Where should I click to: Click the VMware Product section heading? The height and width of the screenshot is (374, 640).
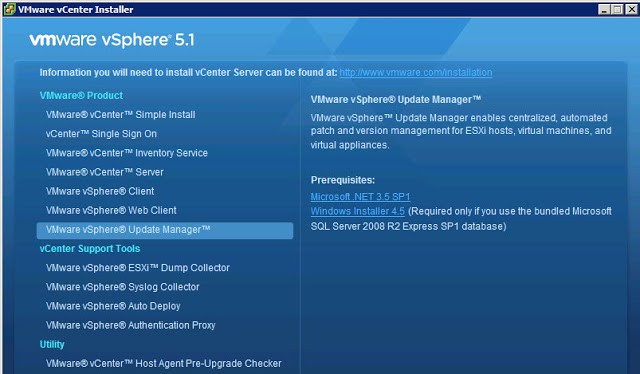(81, 96)
